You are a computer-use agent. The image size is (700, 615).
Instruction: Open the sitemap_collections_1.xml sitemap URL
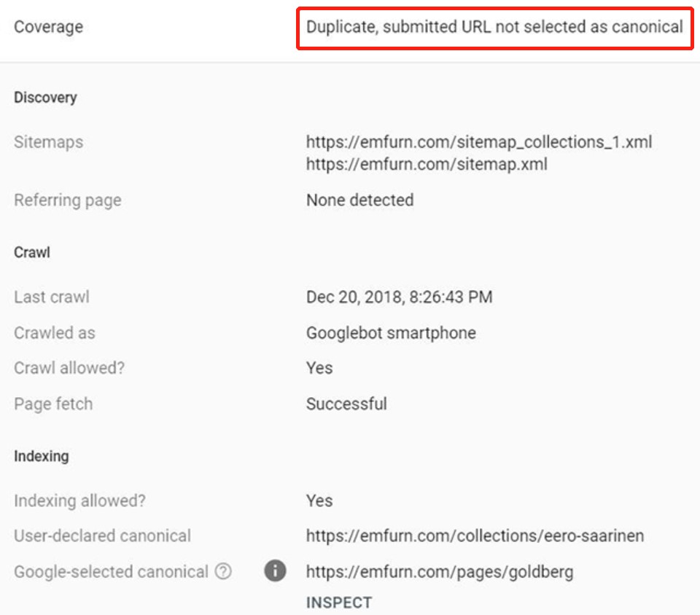(478, 142)
